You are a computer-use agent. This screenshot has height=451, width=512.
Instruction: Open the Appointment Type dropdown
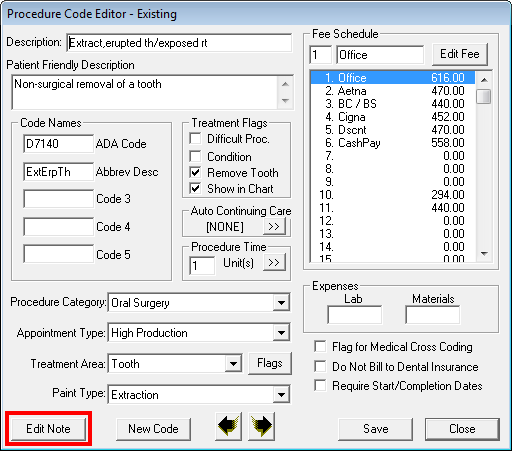pyautogui.click(x=281, y=333)
